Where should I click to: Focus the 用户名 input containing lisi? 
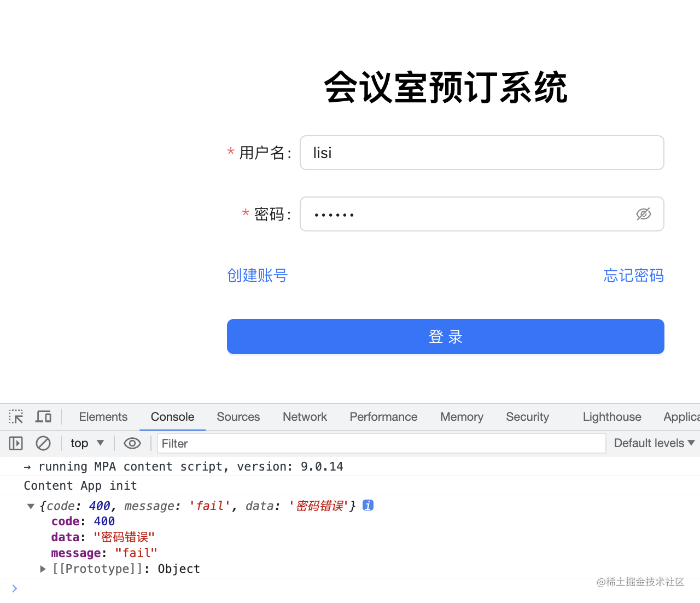click(x=482, y=153)
